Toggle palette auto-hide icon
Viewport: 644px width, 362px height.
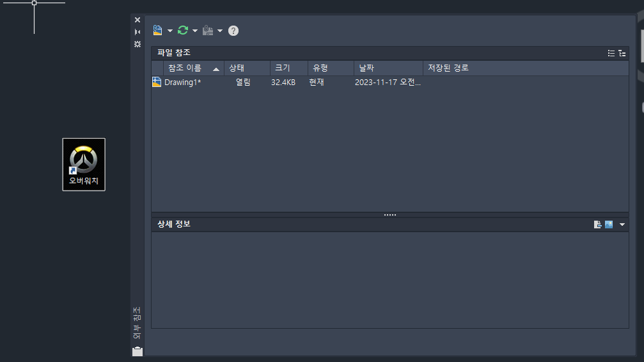137,32
